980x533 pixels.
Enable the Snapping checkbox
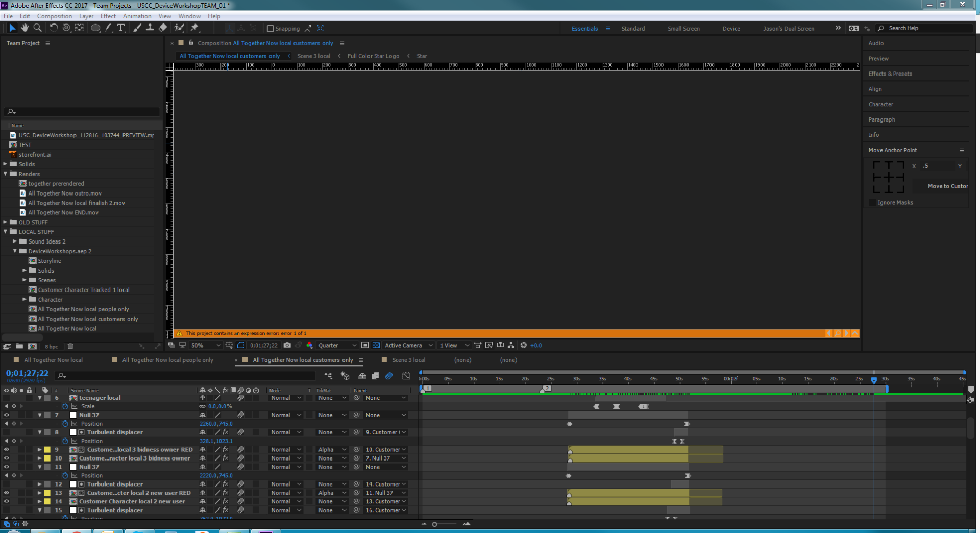pyautogui.click(x=271, y=29)
